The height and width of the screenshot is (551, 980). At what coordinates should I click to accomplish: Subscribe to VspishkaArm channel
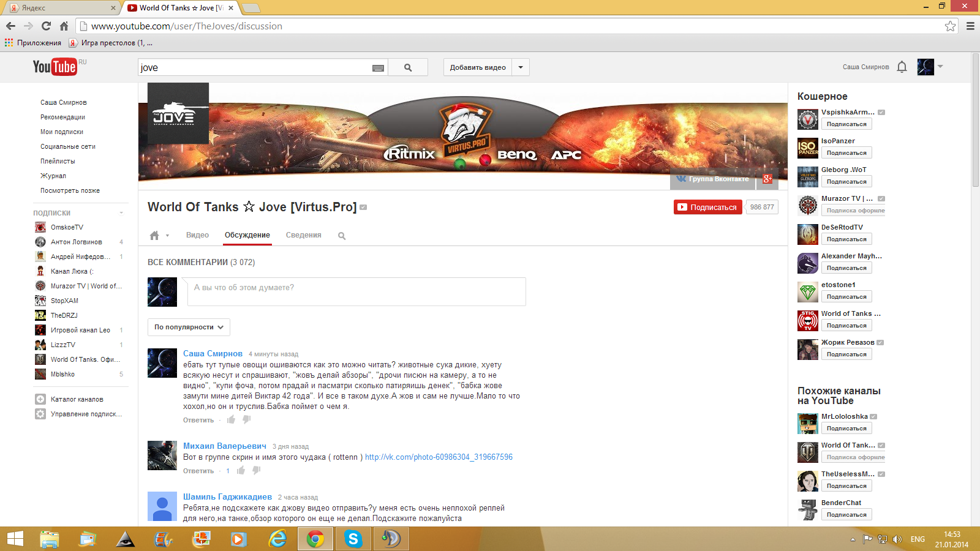pyautogui.click(x=846, y=124)
